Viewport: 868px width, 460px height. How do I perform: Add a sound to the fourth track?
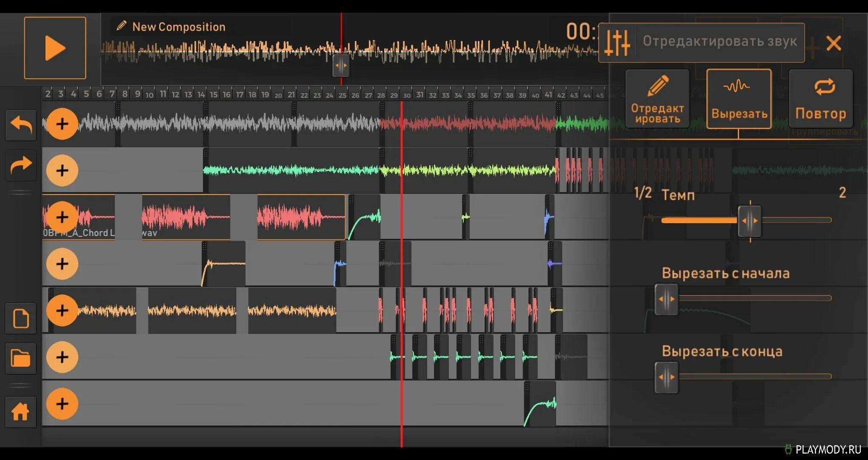pyautogui.click(x=62, y=264)
